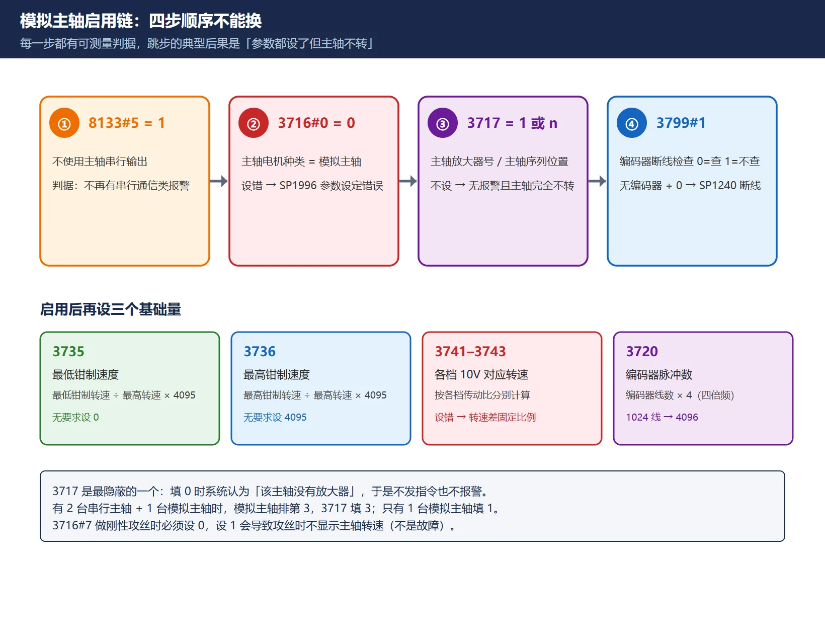Click the note line starting '有 2 台串行主轴'
This screenshot has width=825, height=644.
[276, 509]
